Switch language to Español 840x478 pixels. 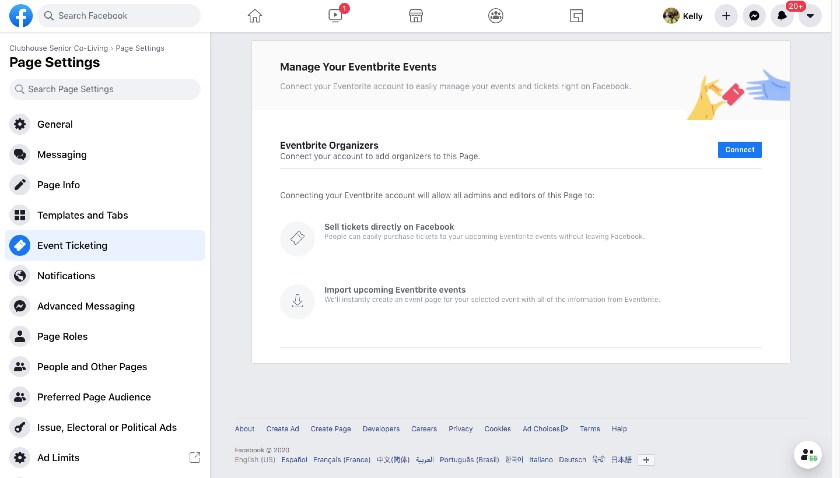pyautogui.click(x=294, y=460)
